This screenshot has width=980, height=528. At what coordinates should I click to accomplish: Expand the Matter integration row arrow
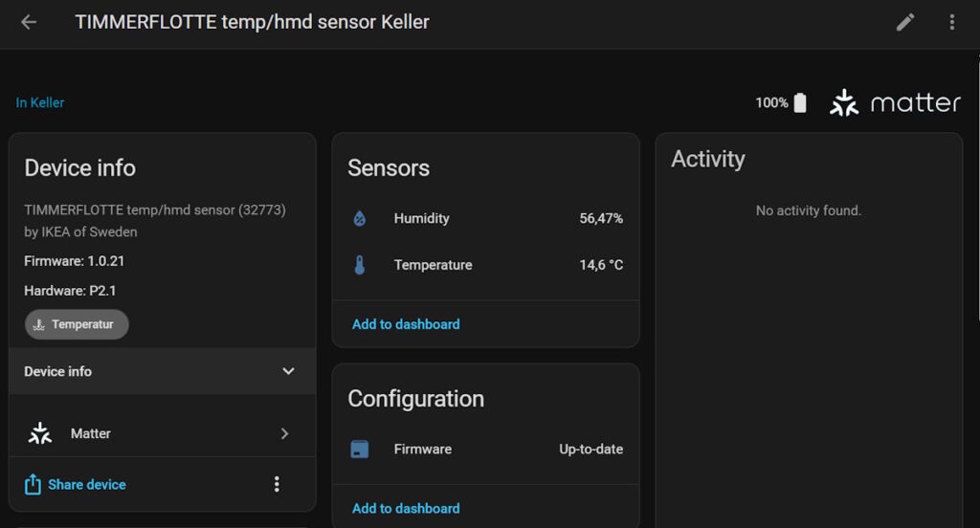click(284, 433)
